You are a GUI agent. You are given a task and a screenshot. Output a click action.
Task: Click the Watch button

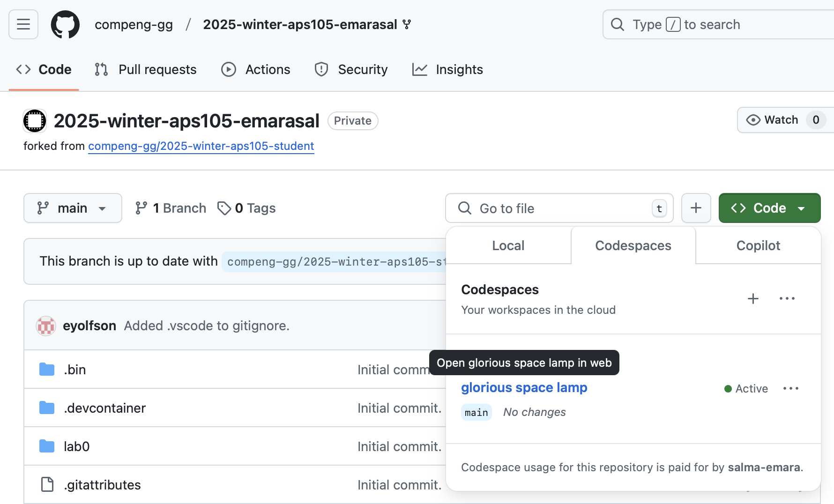[x=772, y=120]
